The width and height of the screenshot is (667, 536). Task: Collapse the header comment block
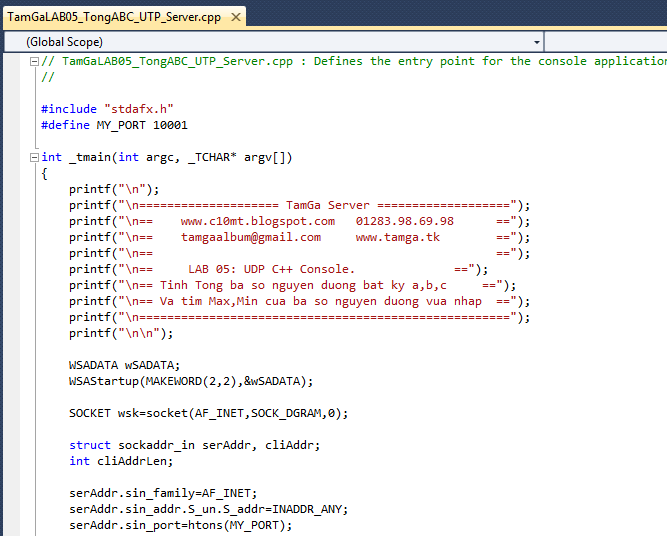(34, 62)
